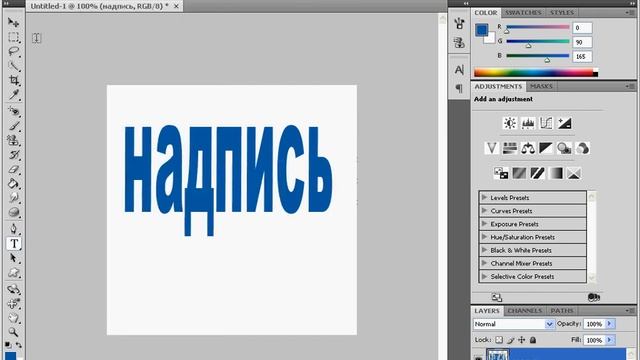This screenshot has height=360, width=640.
Task: Add a Threshold adjustment
Action: (538, 173)
